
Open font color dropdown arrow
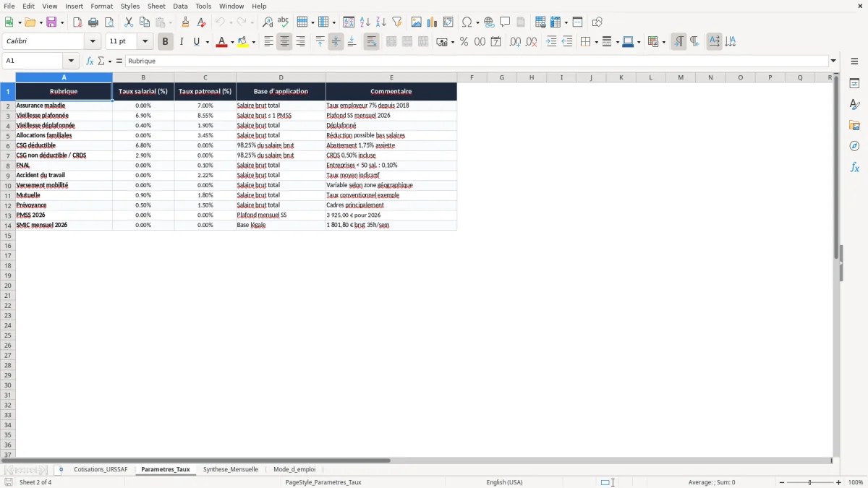coord(232,42)
